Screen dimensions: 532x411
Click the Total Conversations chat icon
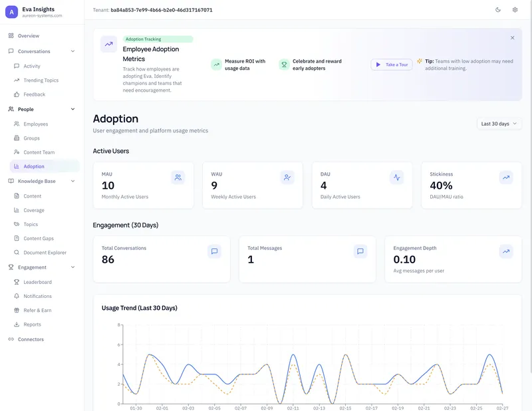[x=214, y=251]
